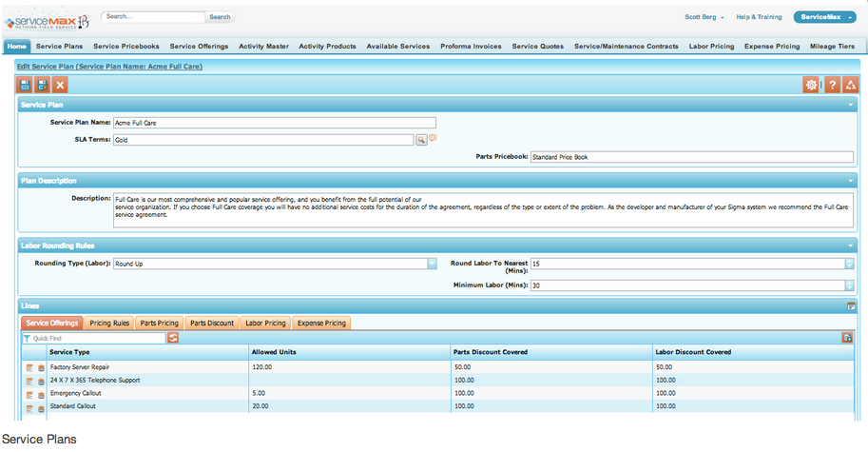Switch to Expense Pricing lines tab
868x452 pixels.
click(321, 323)
